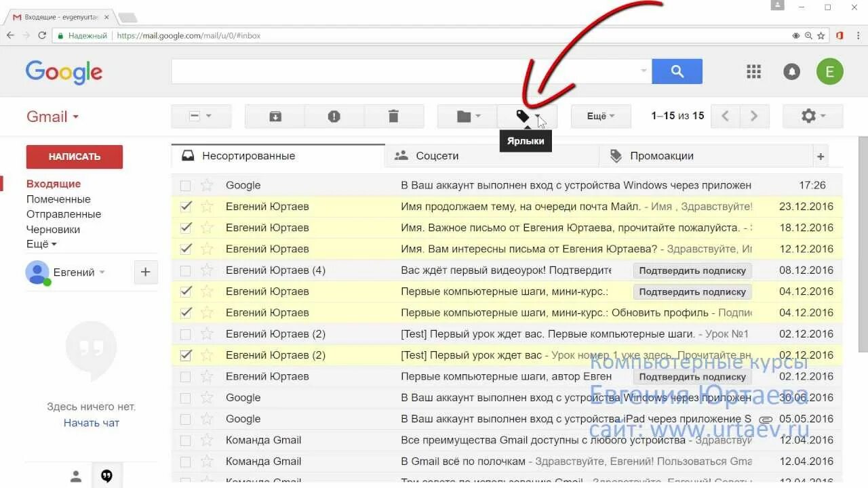The image size is (868, 488).
Task: Open the Команда Gmail 'Все преимущества' message
Action: coord(507,441)
